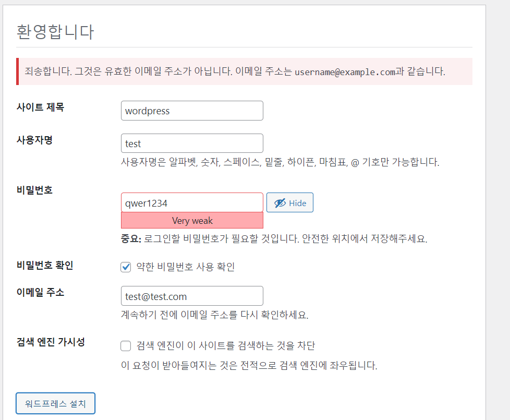Click the 환영합니다 welcome heading
Image resolution: width=510 pixels, height=420 pixels.
(55, 32)
